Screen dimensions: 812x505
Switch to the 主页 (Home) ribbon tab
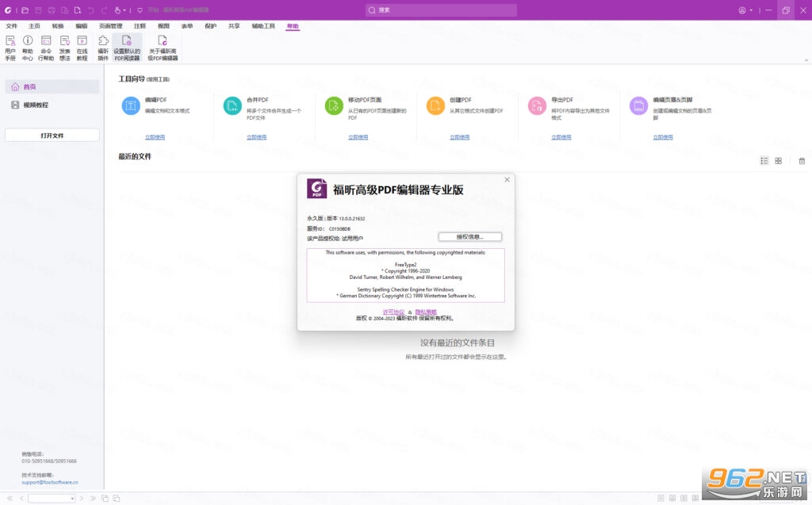pyautogui.click(x=34, y=26)
